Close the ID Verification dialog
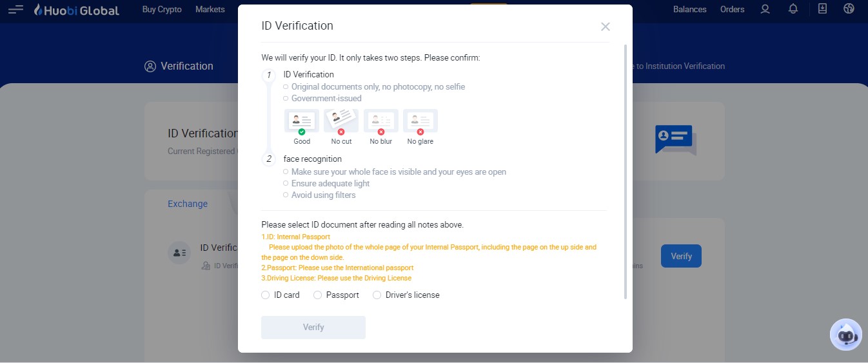Screen dimensions: 868x363 pos(605,26)
